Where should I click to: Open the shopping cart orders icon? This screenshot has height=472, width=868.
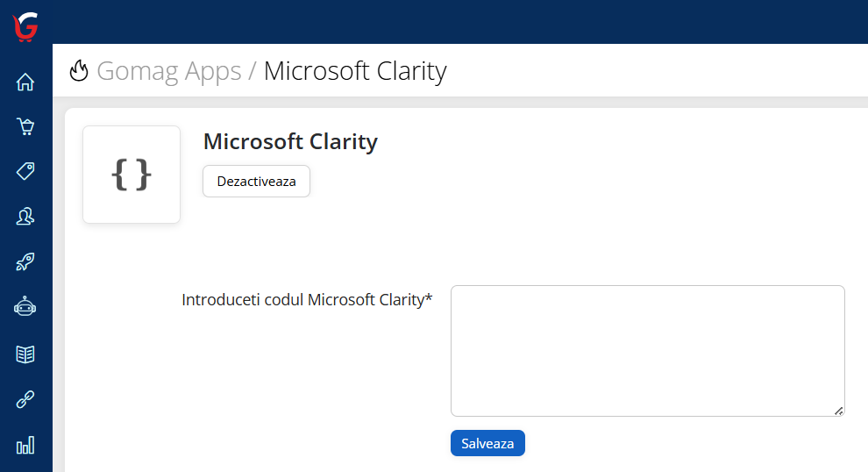click(25, 126)
